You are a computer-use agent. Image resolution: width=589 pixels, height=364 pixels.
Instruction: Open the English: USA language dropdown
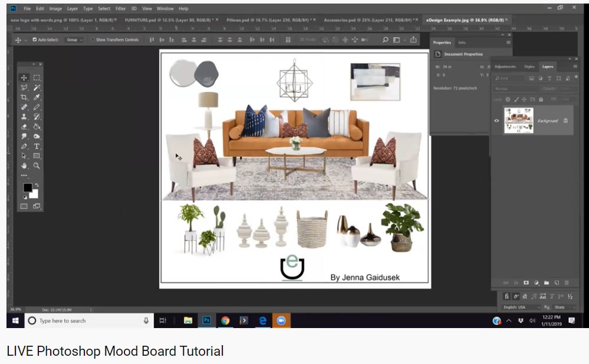521,307
